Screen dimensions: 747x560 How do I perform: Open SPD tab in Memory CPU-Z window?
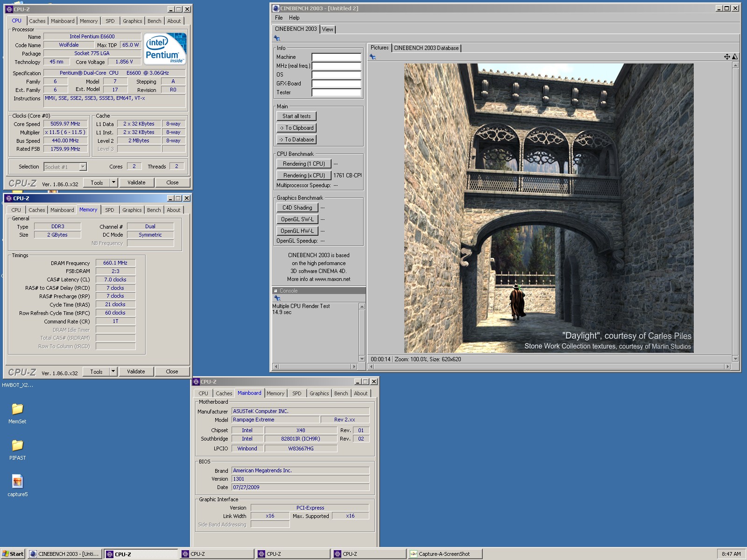pos(110,210)
